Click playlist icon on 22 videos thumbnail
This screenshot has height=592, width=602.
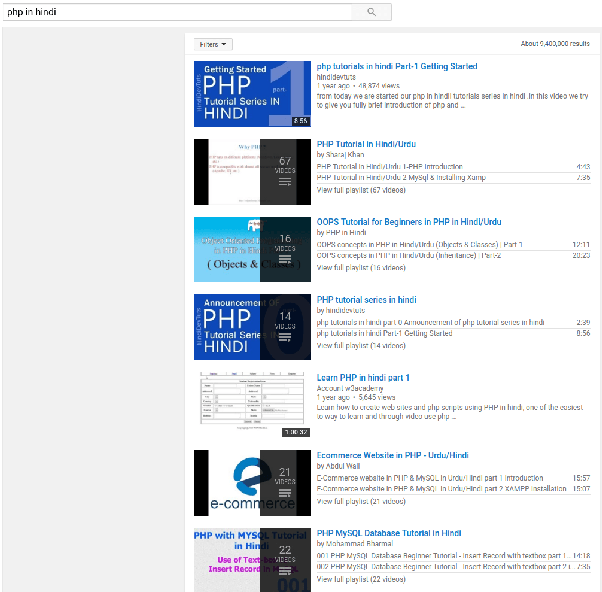[x=285, y=571]
